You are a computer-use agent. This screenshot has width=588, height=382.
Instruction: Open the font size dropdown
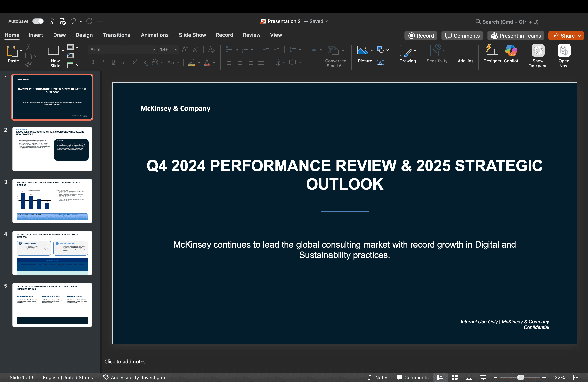click(176, 49)
